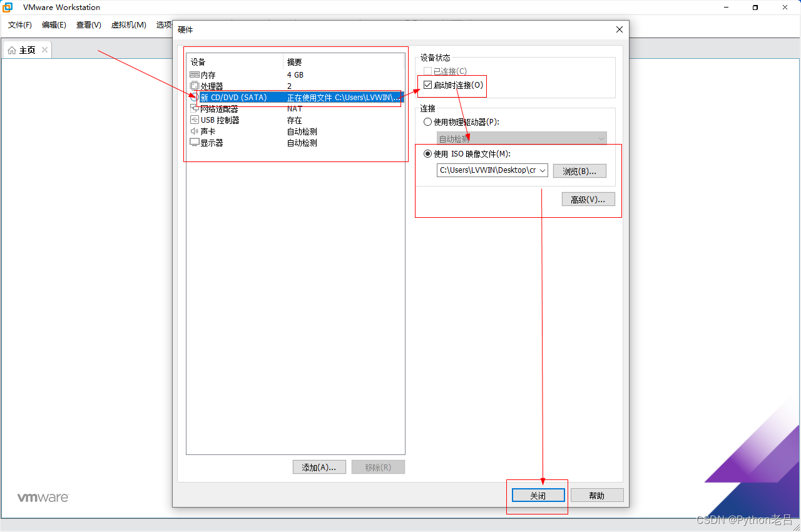Click the home icon on 主页 tab
This screenshot has width=801, height=532.
click(x=12, y=50)
